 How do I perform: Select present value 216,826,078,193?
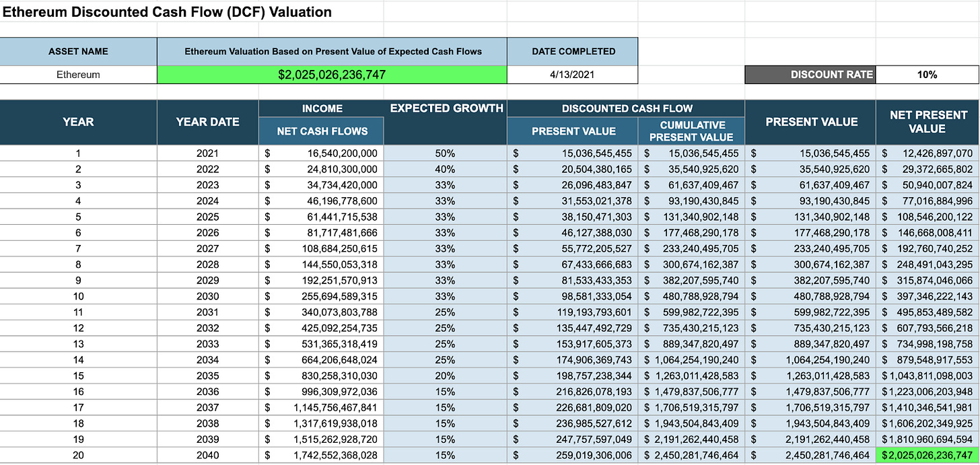(x=573, y=392)
